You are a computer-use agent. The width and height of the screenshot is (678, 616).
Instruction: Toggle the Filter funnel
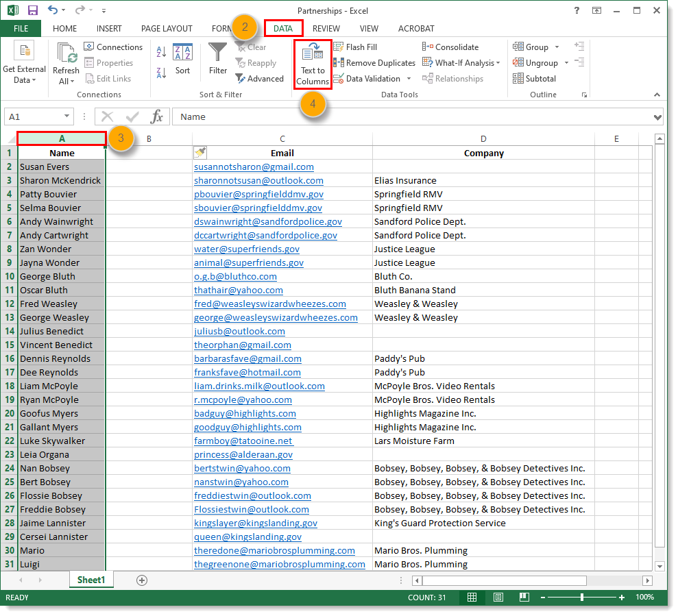click(217, 58)
